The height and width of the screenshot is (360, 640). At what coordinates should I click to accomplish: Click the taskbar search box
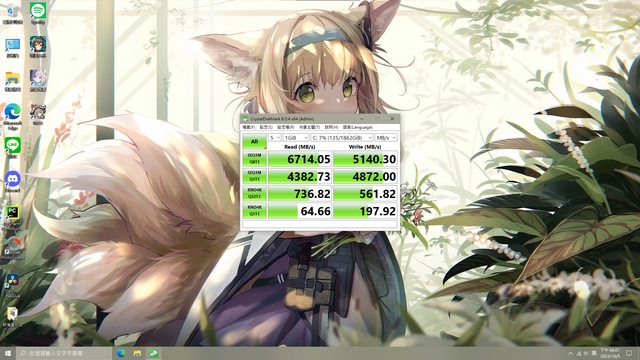pyautogui.click(x=64, y=353)
